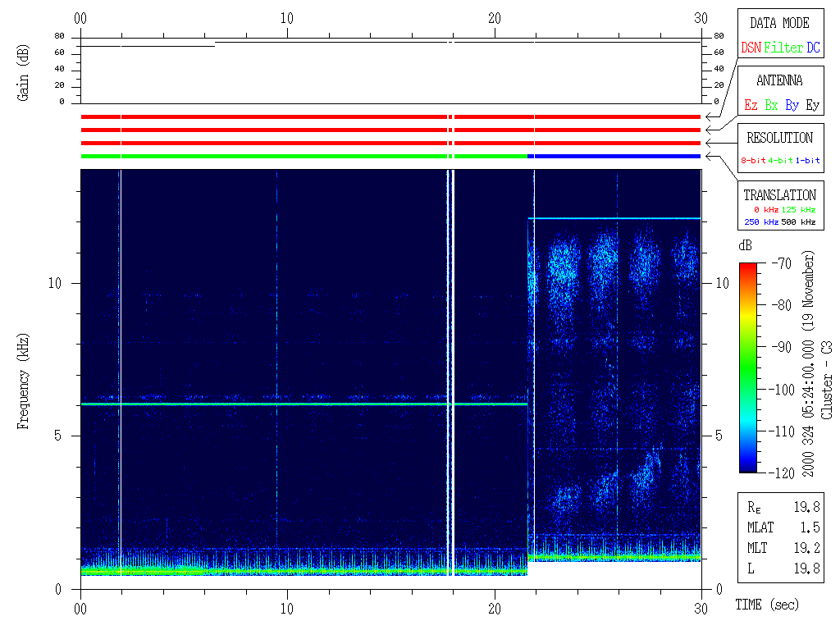The height and width of the screenshot is (630, 840).
Task: Select the 250 kHz translation legend entry
Action: click(760, 221)
